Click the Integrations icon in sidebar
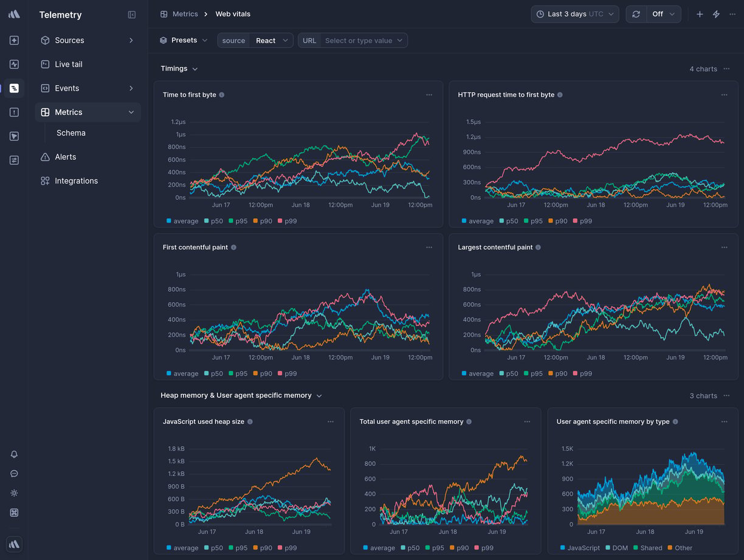The height and width of the screenshot is (560, 744). click(45, 181)
